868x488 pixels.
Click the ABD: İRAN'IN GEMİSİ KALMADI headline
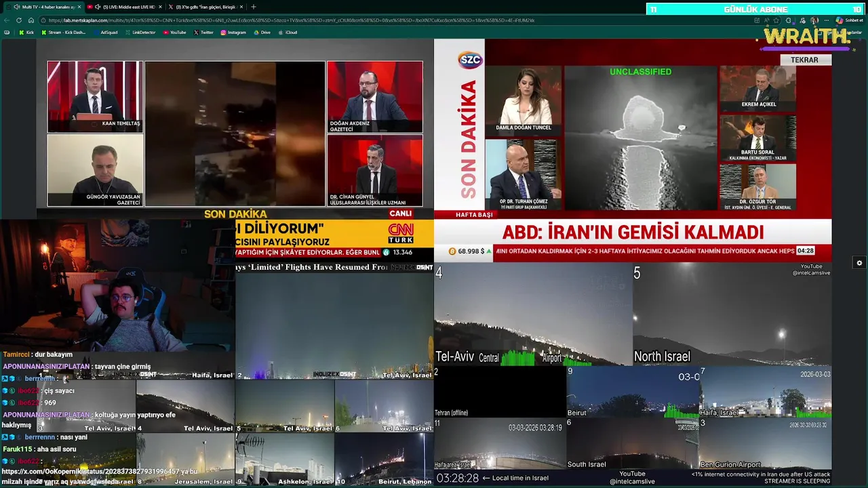pyautogui.click(x=633, y=232)
